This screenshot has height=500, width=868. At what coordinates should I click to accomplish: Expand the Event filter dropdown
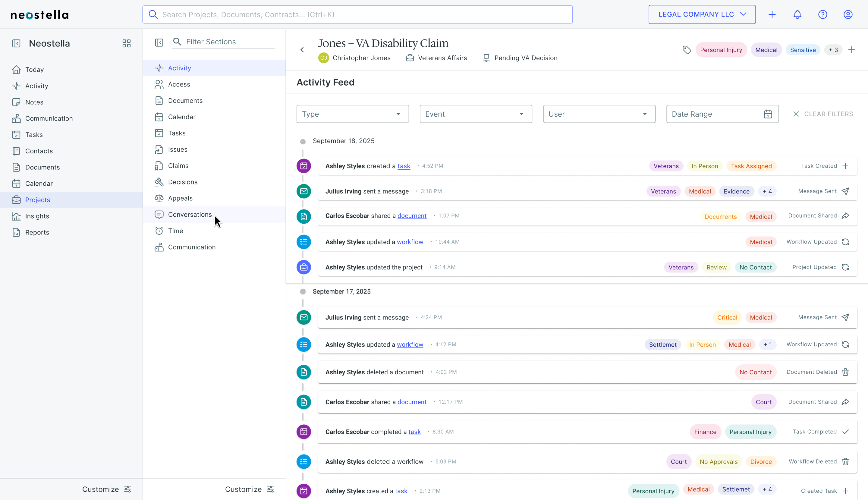tap(476, 114)
